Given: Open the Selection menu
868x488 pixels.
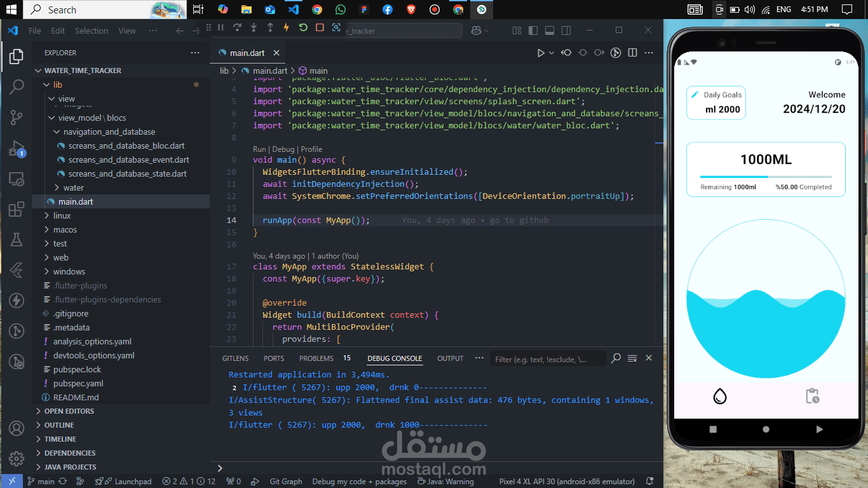Looking at the screenshot, I should click(x=92, y=30).
